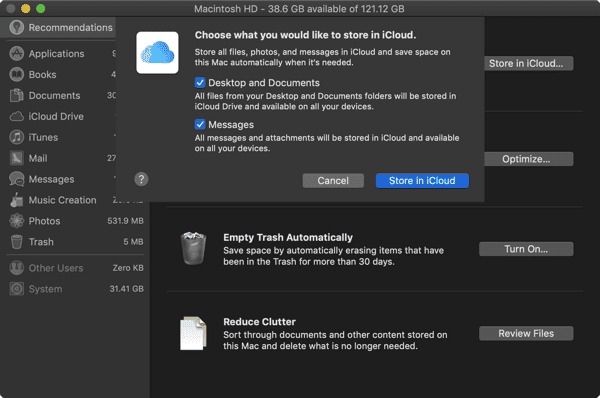600x398 pixels.
Task: Click the Desktop and Documents label text
Action: (264, 83)
